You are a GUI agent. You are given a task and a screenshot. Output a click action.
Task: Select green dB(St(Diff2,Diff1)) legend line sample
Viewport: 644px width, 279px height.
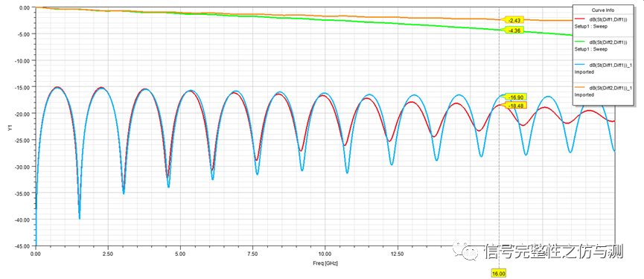[580, 42]
